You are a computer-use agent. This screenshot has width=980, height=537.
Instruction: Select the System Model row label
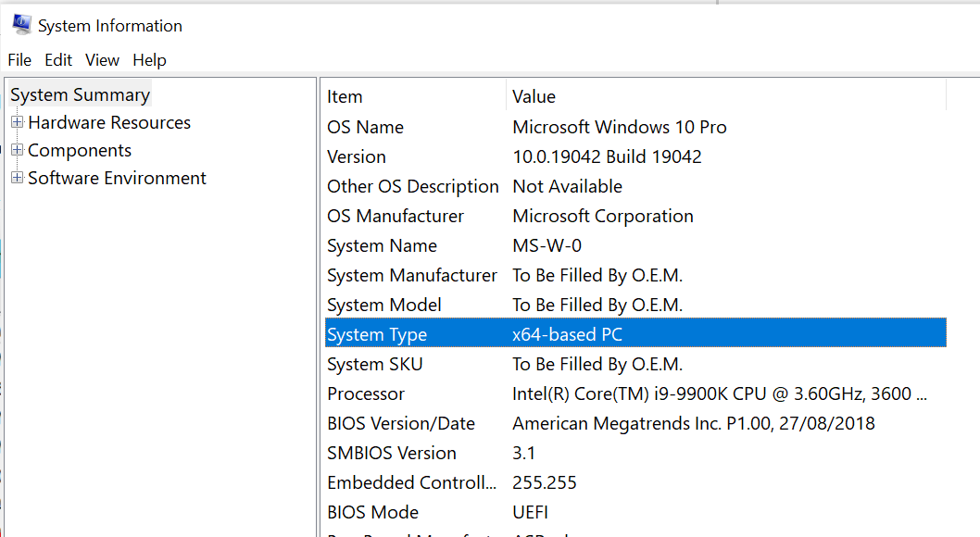tap(383, 305)
